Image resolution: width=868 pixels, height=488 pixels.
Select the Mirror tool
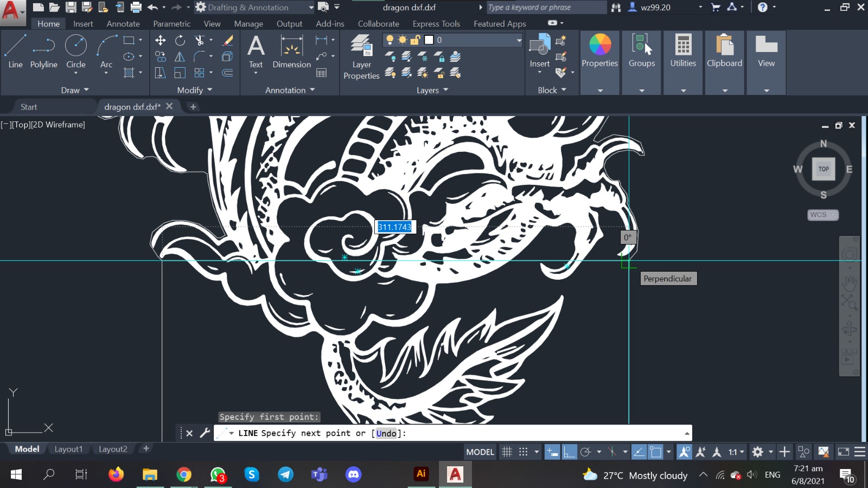coord(180,56)
